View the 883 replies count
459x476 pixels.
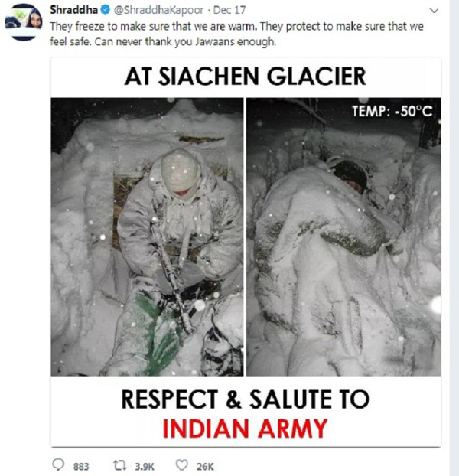[81, 466]
